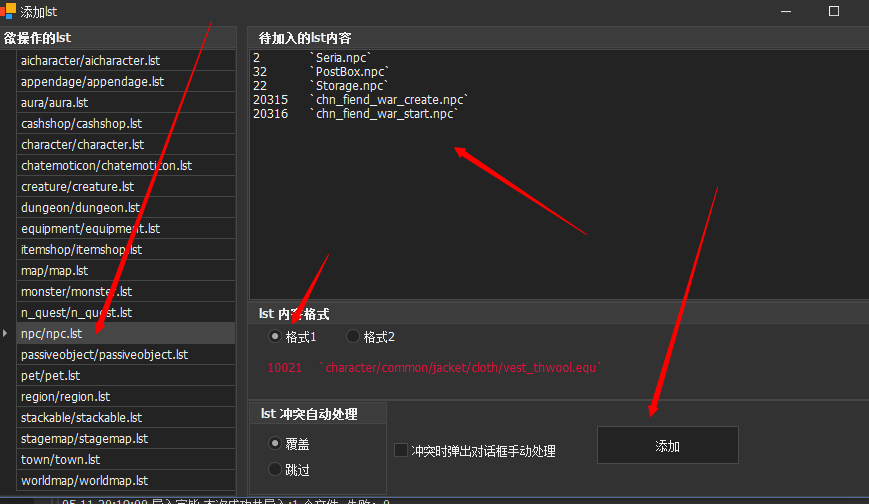Viewport: 869px width, 504px height.
Task: Choose the 跳过 conflict option
Action: click(x=275, y=469)
